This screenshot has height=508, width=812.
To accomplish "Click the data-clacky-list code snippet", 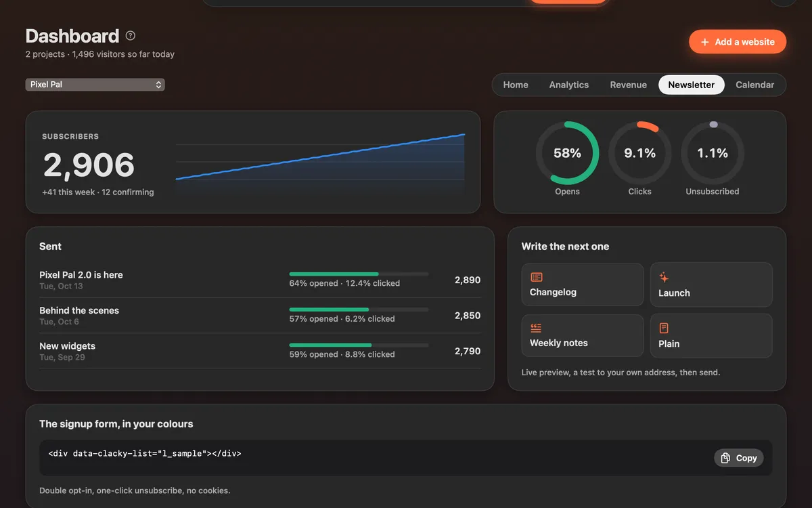I will 145,454.
